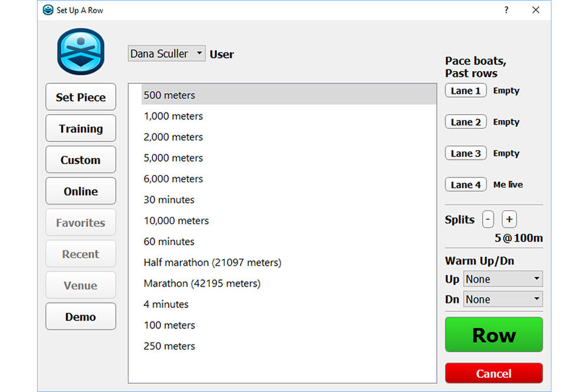Image resolution: width=588 pixels, height=392 pixels.
Task: Expand the warm Up dropdown
Action: click(503, 279)
